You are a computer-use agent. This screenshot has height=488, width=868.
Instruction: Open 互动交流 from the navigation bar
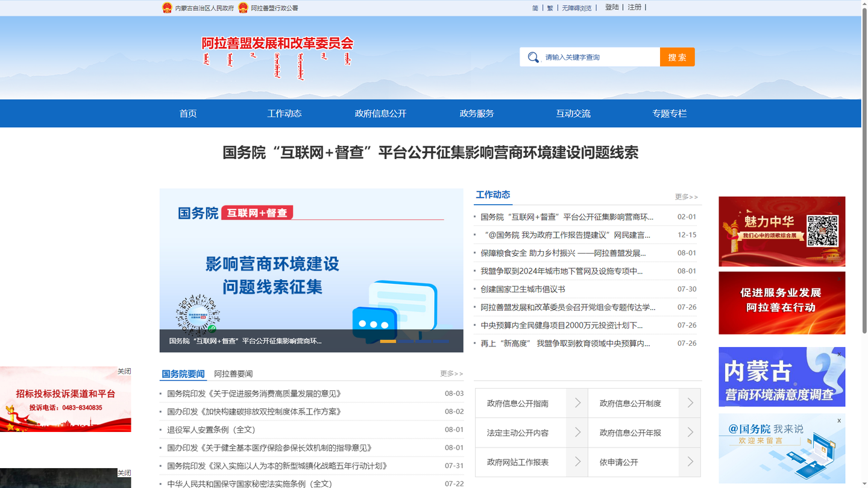pyautogui.click(x=573, y=113)
